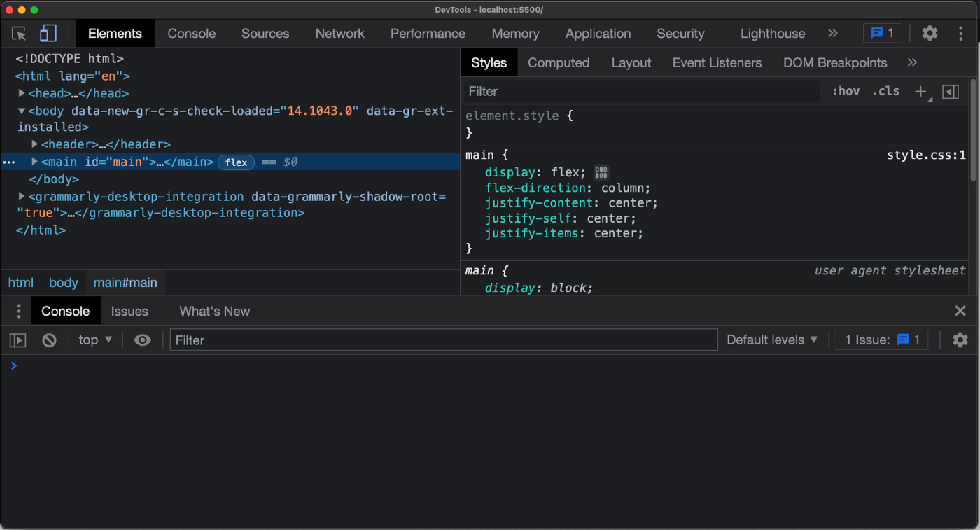Click the new style rule plus icon

pos(920,92)
